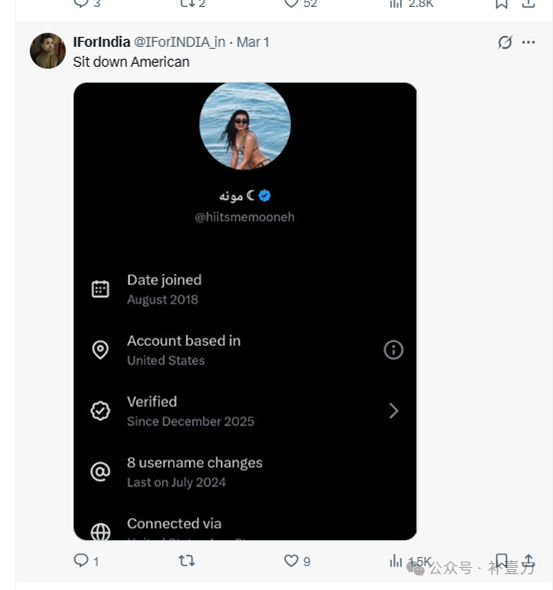Click the calendar icon next to Date joined
The width and height of the screenshot is (553, 590).
pyautogui.click(x=100, y=289)
